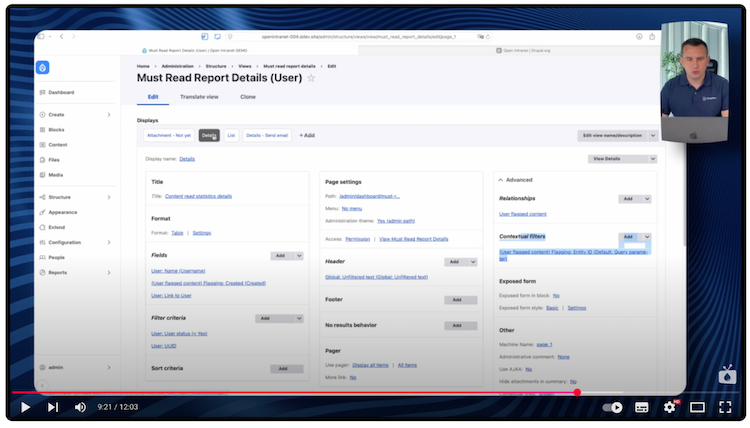Viewport: 750px width, 428px height.
Task: Open Appearance in sidebar
Action: pyautogui.click(x=62, y=212)
